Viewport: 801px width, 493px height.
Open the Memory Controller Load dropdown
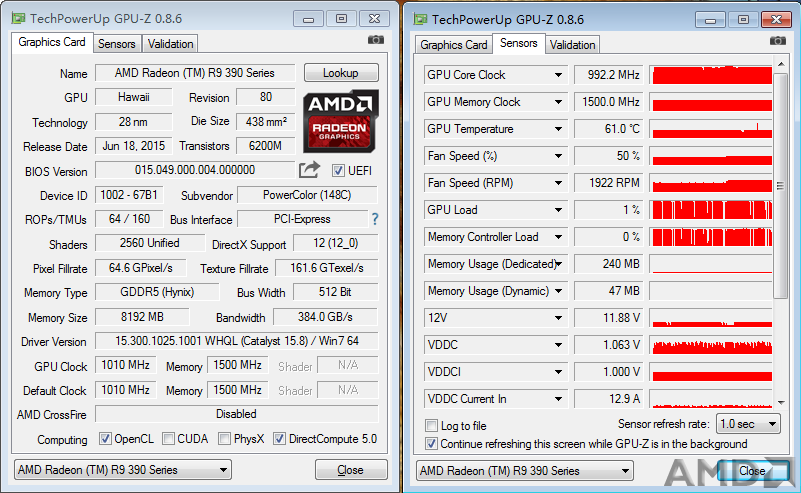click(558, 237)
